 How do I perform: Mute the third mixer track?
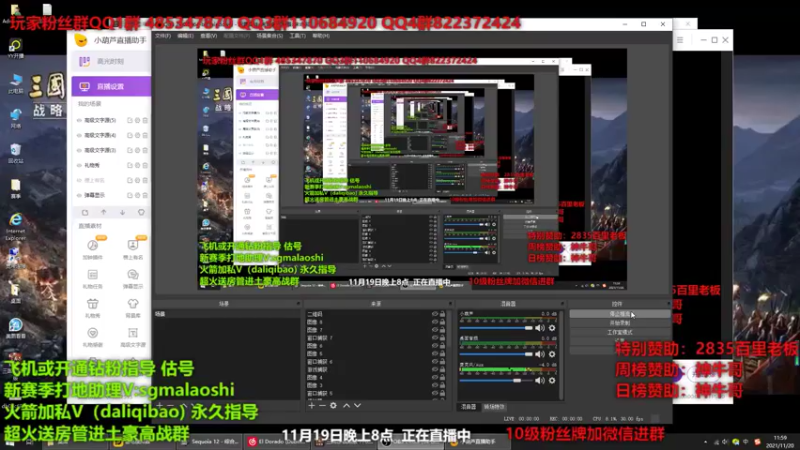tap(540, 380)
